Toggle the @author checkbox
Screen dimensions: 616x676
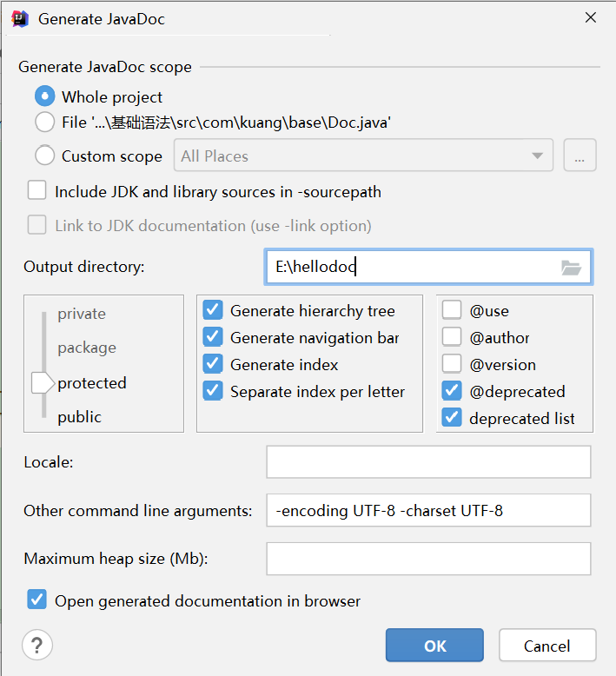[x=452, y=337]
